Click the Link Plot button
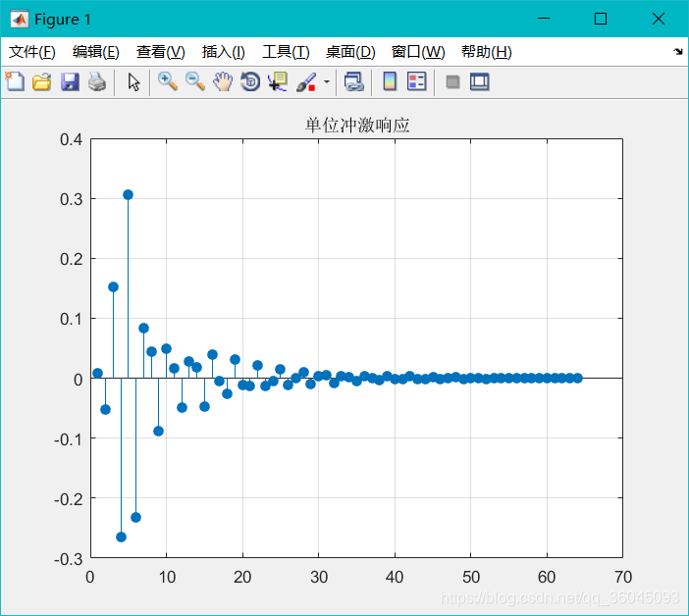Image resolution: width=689 pixels, height=616 pixels. (x=353, y=82)
